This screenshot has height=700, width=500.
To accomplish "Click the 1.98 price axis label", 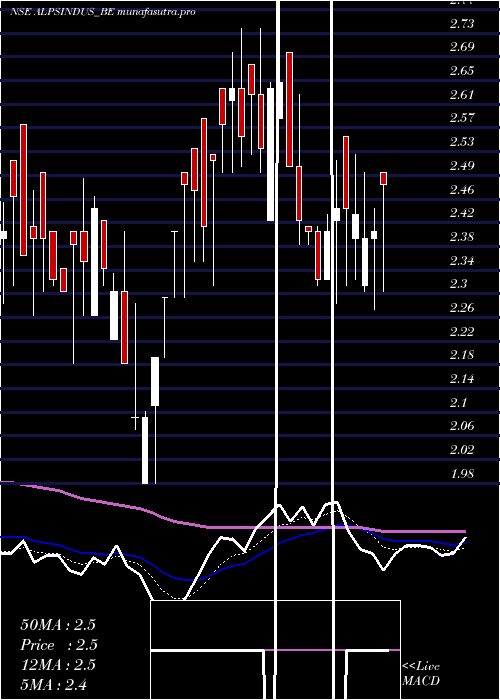I will (462, 473).
